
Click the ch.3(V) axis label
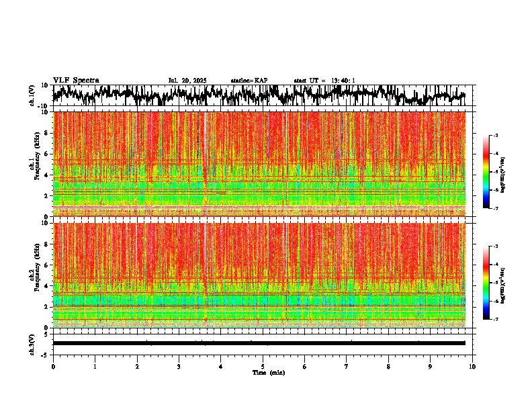[x=32, y=345]
